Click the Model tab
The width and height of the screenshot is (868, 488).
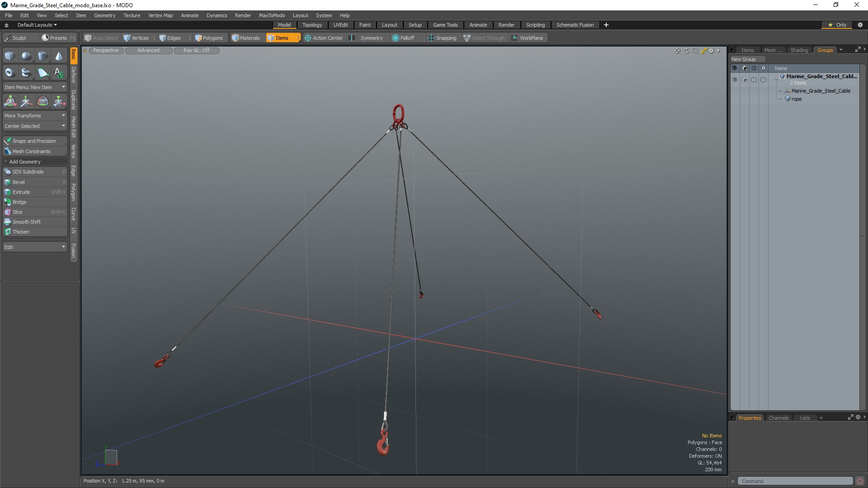tap(284, 24)
